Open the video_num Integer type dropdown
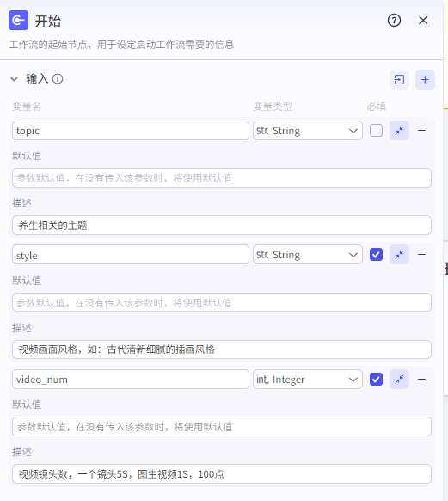This screenshot has height=501, width=448. [308, 380]
